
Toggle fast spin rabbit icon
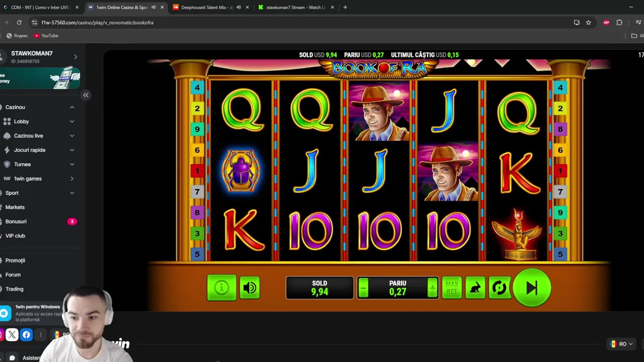point(475,288)
